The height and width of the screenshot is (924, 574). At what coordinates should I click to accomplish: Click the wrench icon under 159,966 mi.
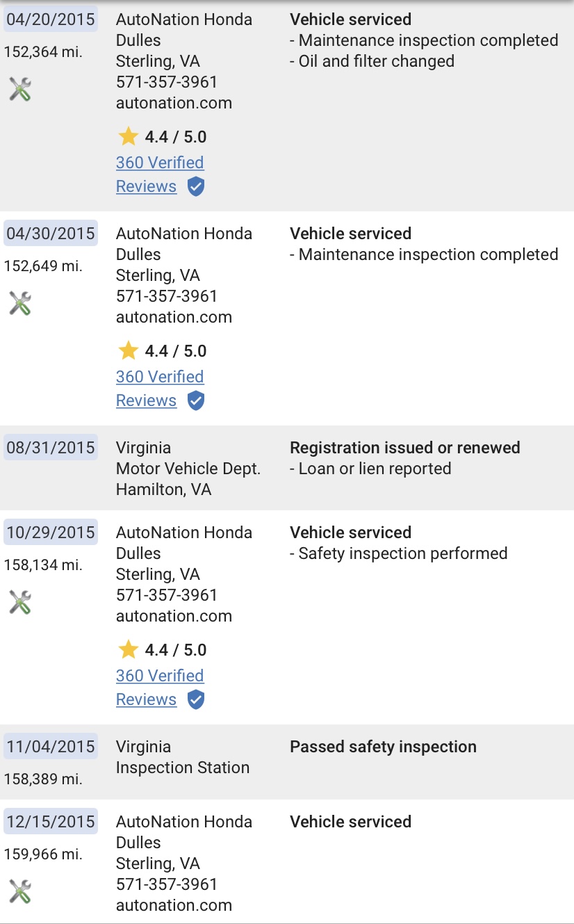[20, 891]
